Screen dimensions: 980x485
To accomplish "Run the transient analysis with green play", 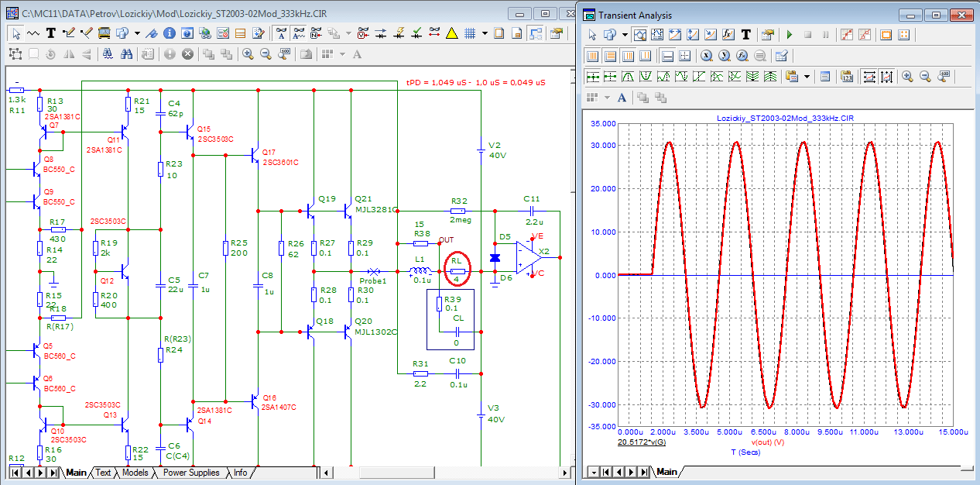I will tap(789, 35).
